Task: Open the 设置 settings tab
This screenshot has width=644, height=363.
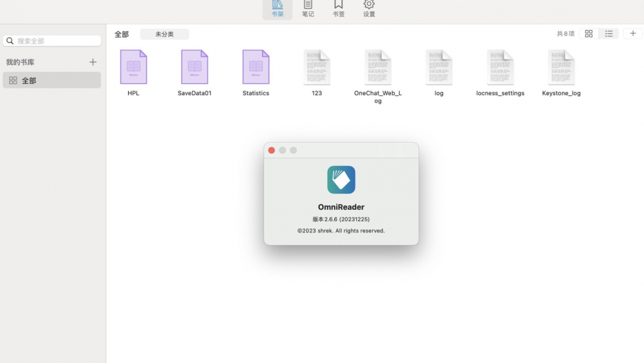Action: click(x=369, y=9)
